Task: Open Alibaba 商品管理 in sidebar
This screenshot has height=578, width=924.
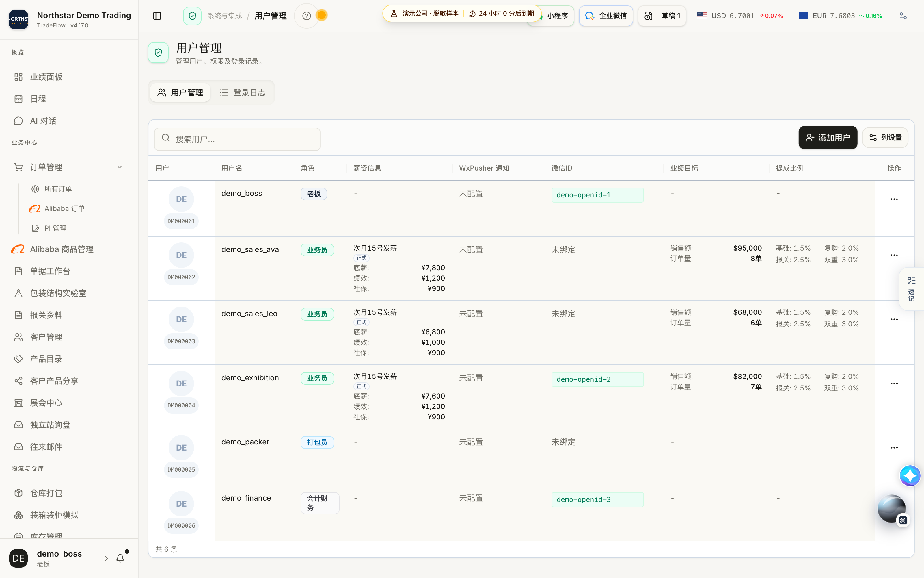Action: point(69,249)
